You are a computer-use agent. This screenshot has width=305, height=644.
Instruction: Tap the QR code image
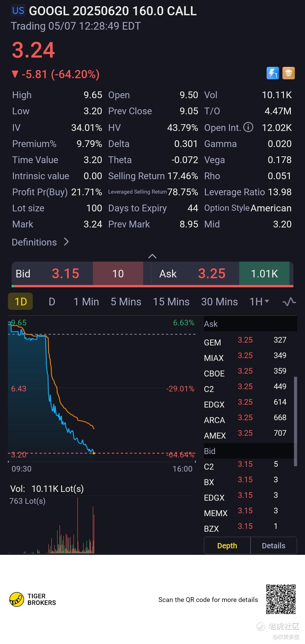point(280,599)
